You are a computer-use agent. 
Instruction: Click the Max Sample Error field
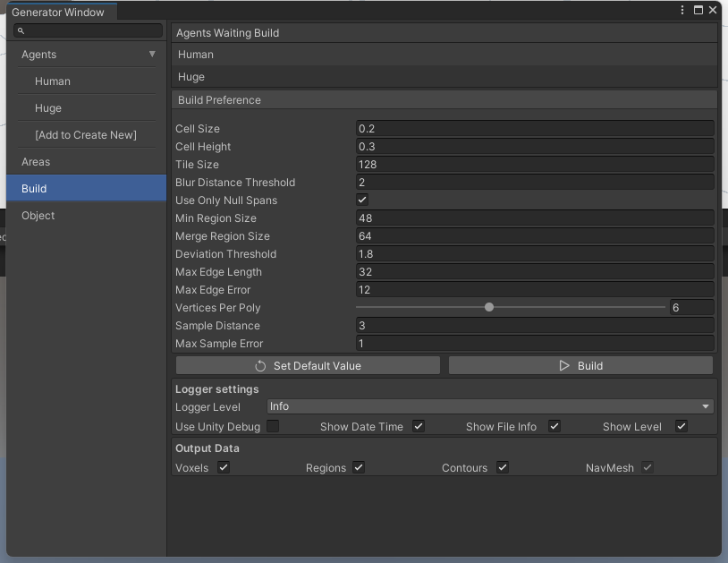[x=535, y=344]
